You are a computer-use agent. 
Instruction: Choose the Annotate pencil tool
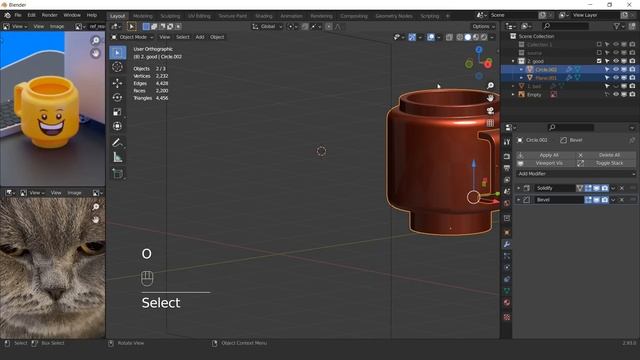point(118,142)
